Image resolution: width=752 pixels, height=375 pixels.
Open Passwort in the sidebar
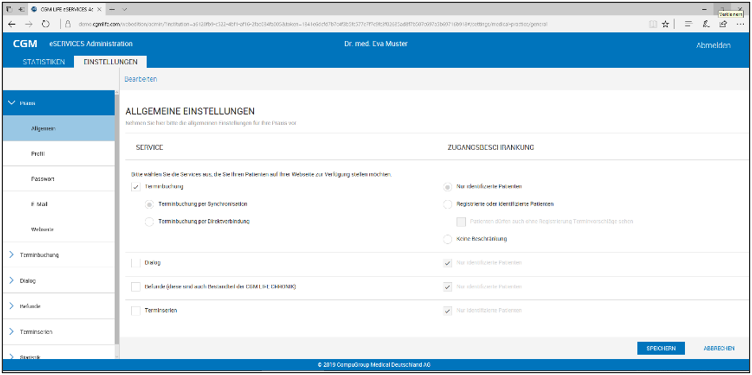(x=59, y=179)
